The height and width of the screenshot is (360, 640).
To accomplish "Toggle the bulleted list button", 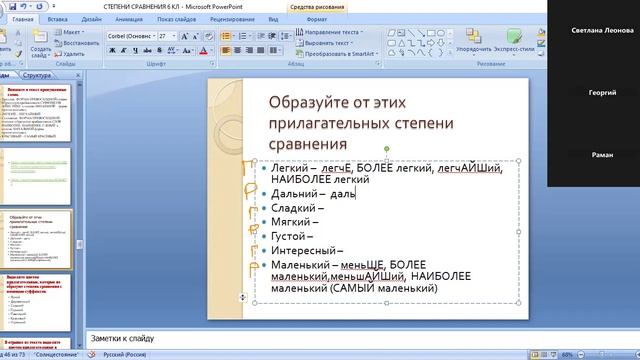I will 227,36.
